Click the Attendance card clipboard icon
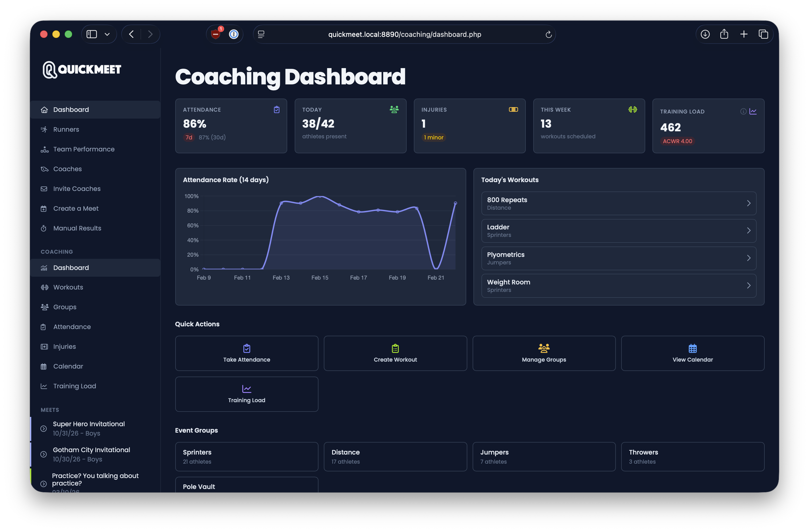The height and width of the screenshot is (532, 809). (x=277, y=109)
